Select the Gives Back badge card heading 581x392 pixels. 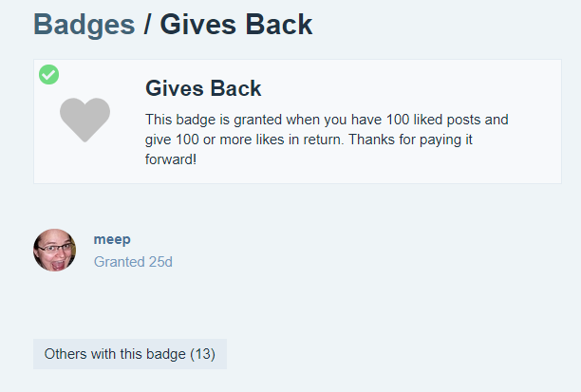point(203,88)
